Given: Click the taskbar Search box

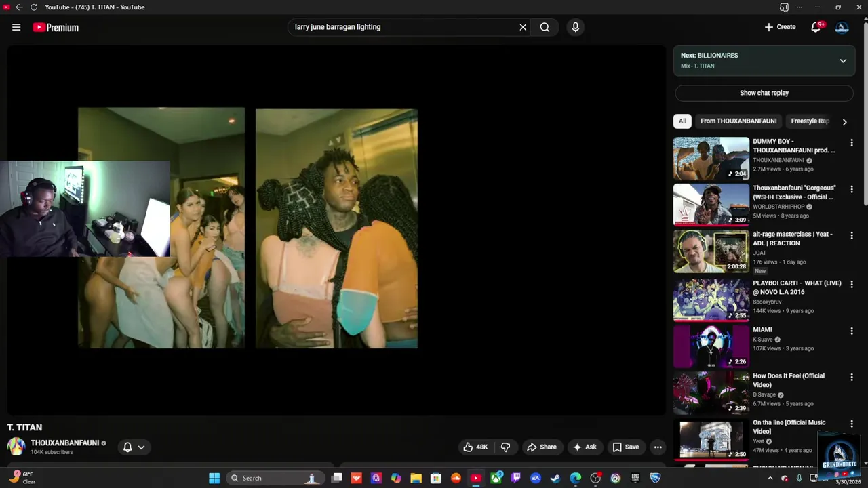Looking at the screenshot, I should pyautogui.click(x=275, y=478).
